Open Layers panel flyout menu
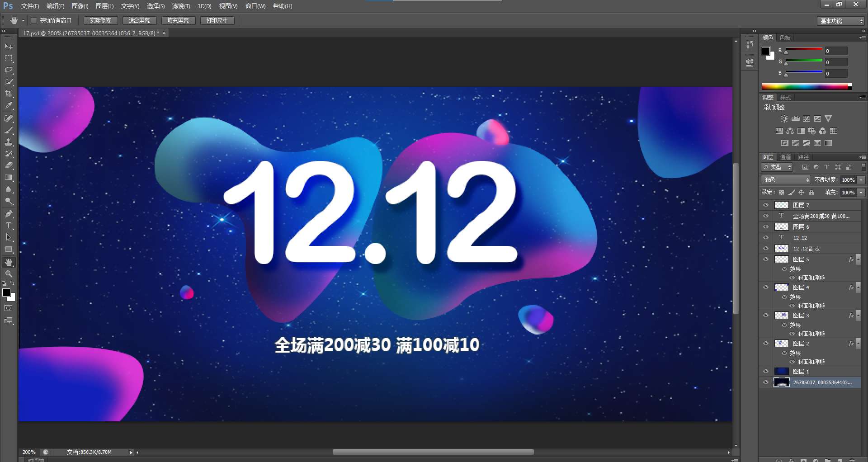This screenshot has width=868, height=462. (x=862, y=157)
